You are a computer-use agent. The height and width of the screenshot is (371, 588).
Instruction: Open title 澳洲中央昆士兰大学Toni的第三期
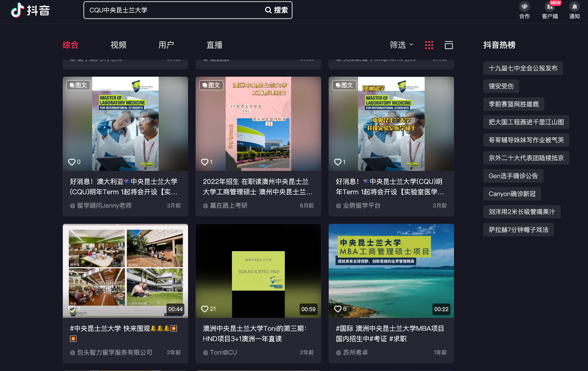click(x=255, y=333)
